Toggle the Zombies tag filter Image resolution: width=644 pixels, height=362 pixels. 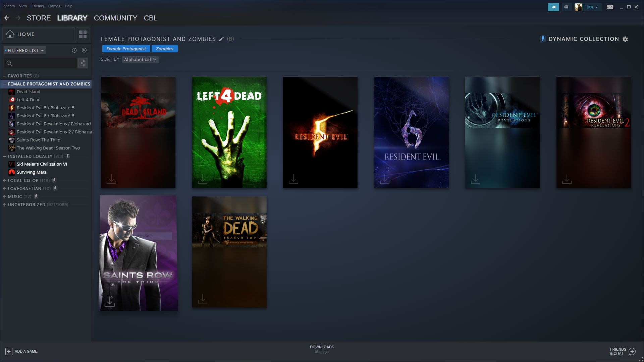click(x=164, y=49)
